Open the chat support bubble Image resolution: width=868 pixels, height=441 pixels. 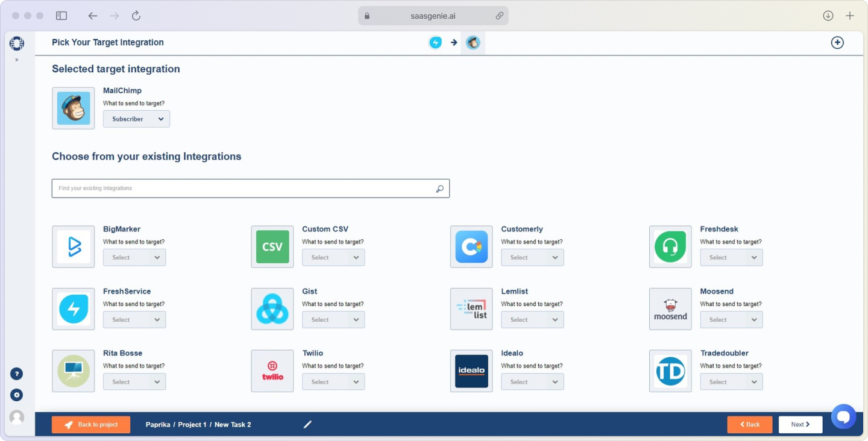[x=843, y=416]
